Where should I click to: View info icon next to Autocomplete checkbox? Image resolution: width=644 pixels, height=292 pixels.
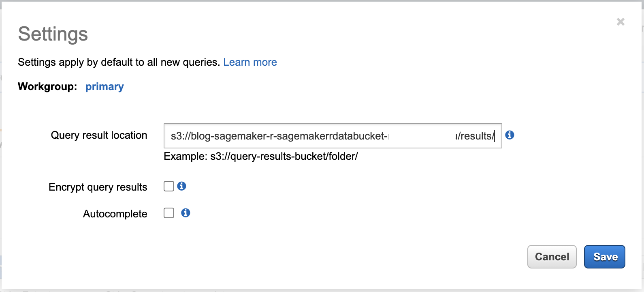[x=186, y=213]
